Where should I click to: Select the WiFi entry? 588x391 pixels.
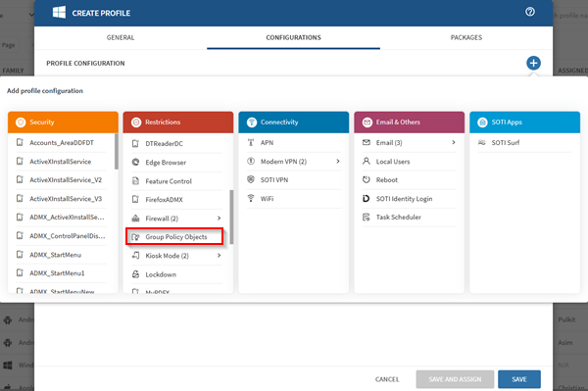pos(294,198)
